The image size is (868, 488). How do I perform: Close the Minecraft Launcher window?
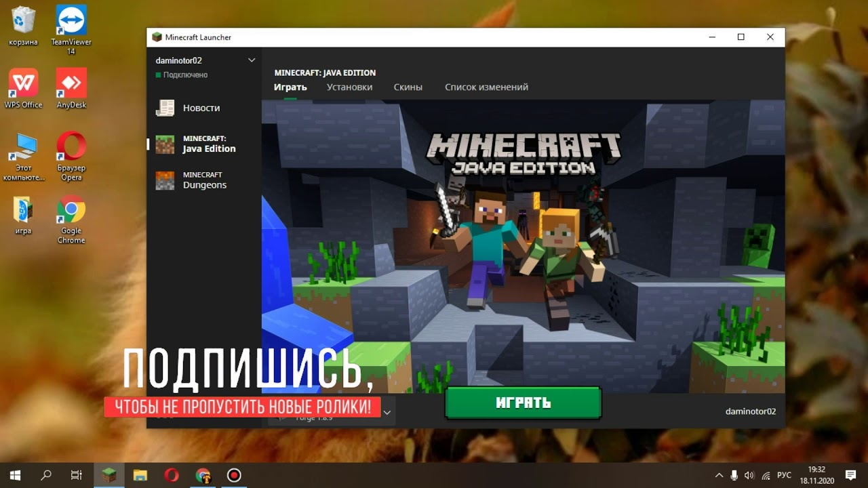tap(770, 37)
